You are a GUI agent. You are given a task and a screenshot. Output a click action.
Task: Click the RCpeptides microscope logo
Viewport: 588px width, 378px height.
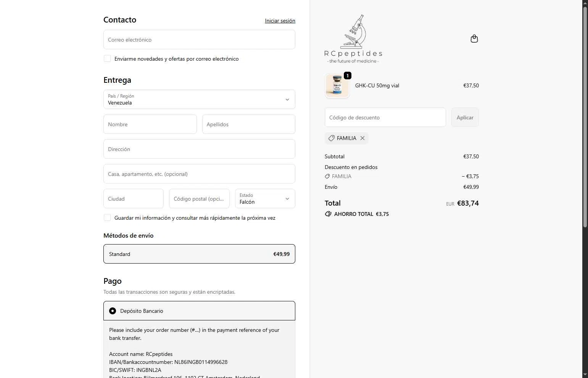(x=353, y=39)
